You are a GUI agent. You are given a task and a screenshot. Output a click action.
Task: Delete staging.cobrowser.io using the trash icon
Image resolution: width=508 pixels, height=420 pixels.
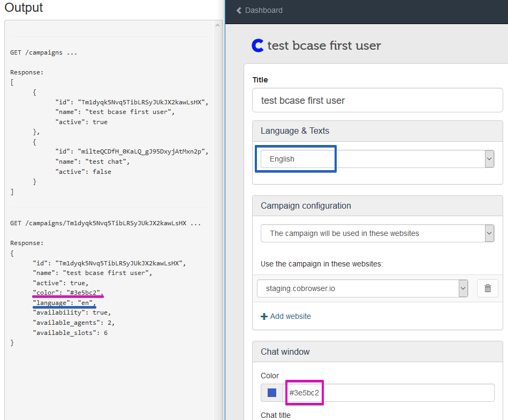click(x=487, y=288)
